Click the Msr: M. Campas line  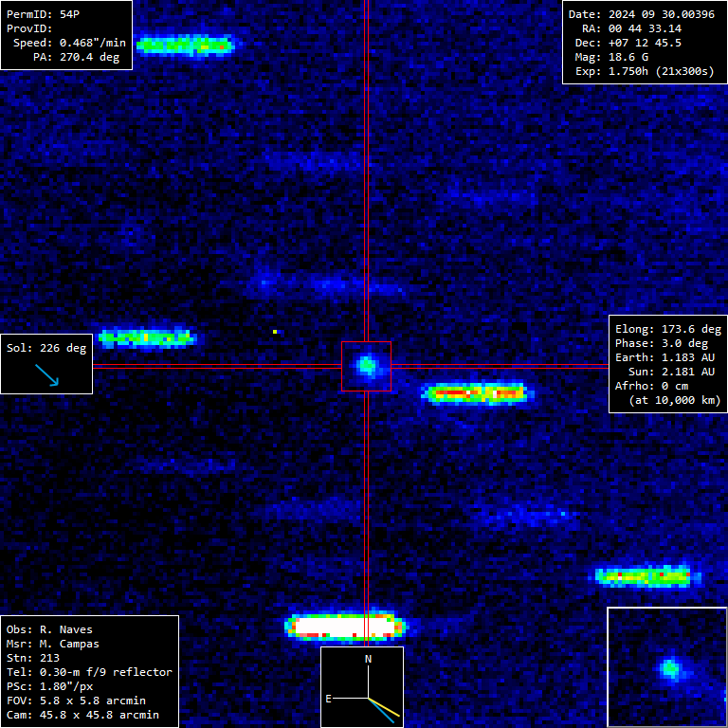point(53,644)
